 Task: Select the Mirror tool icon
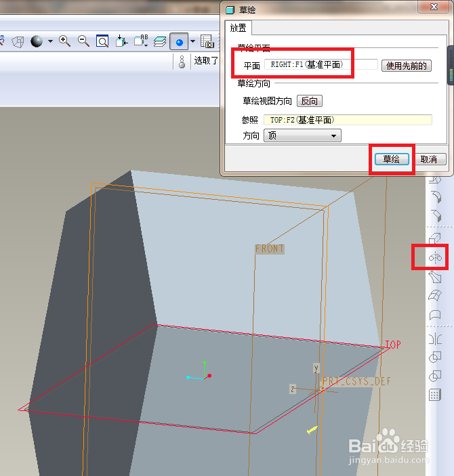coord(435,339)
